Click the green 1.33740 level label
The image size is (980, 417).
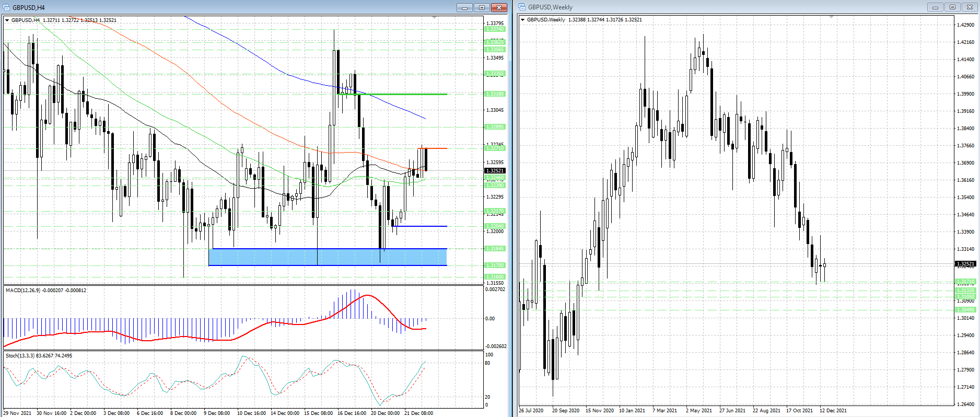pos(495,29)
